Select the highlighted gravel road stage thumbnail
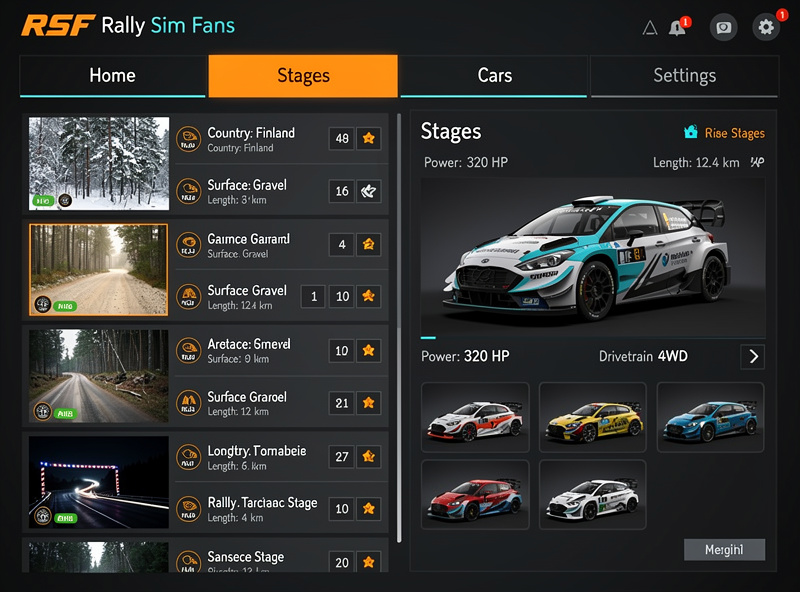The width and height of the screenshot is (800, 592). tap(98, 269)
